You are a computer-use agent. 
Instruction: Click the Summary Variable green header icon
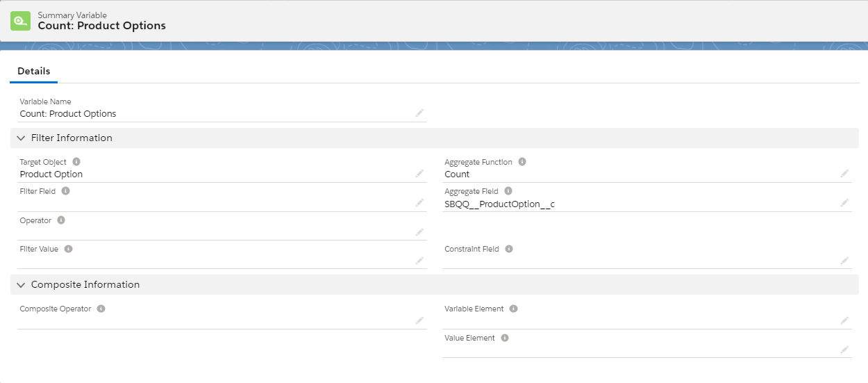pos(20,20)
